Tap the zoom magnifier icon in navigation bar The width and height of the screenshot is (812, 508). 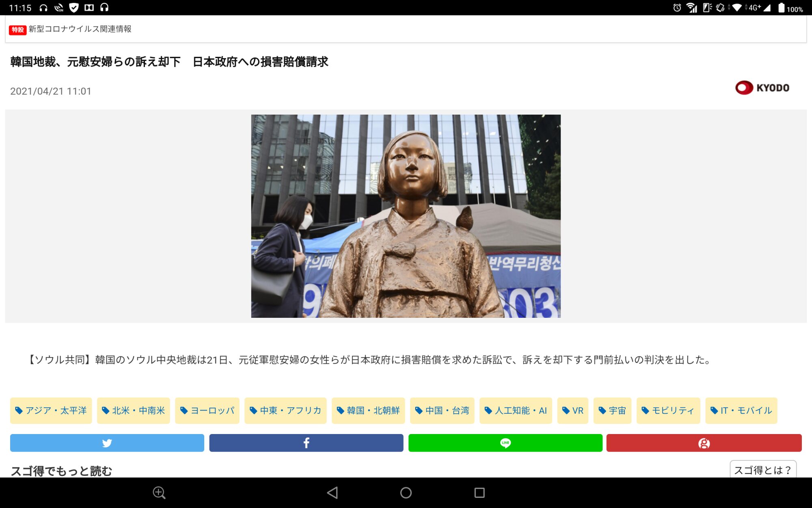159,493
